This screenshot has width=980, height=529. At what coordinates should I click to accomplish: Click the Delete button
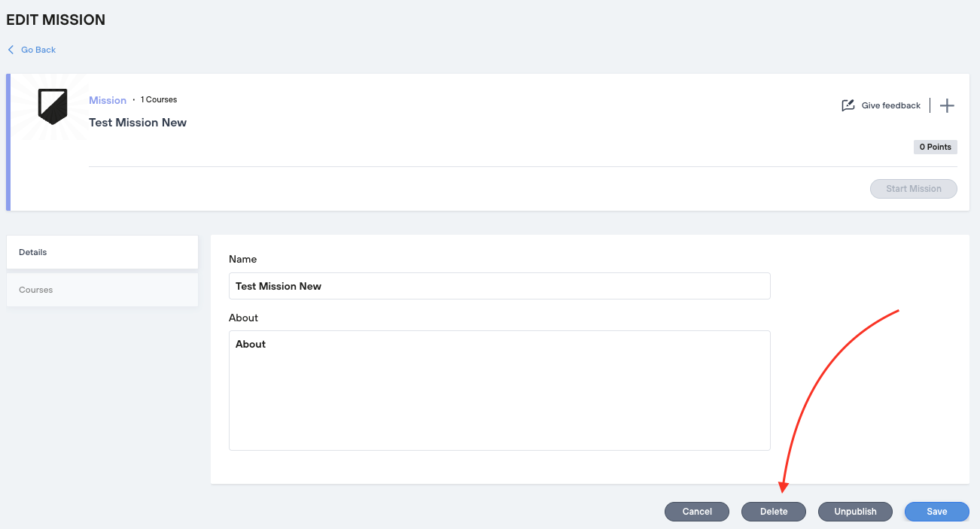pyautogui.click(x=773, y=512)
